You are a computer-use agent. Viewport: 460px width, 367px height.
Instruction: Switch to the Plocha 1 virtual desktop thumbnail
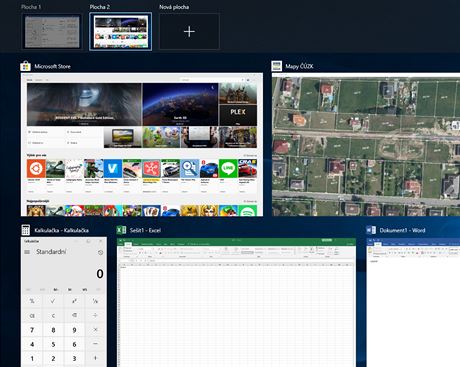point(52,32)
